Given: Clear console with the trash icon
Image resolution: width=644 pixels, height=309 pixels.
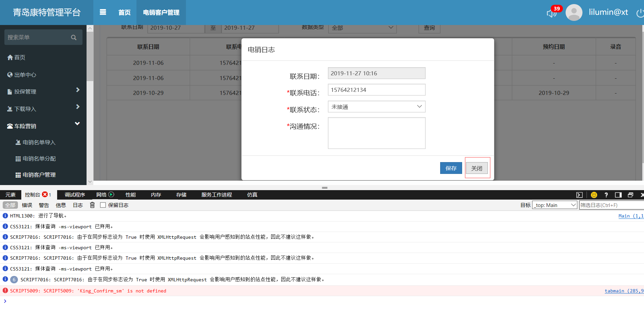Looking at the screenshot, I should 92,205.
